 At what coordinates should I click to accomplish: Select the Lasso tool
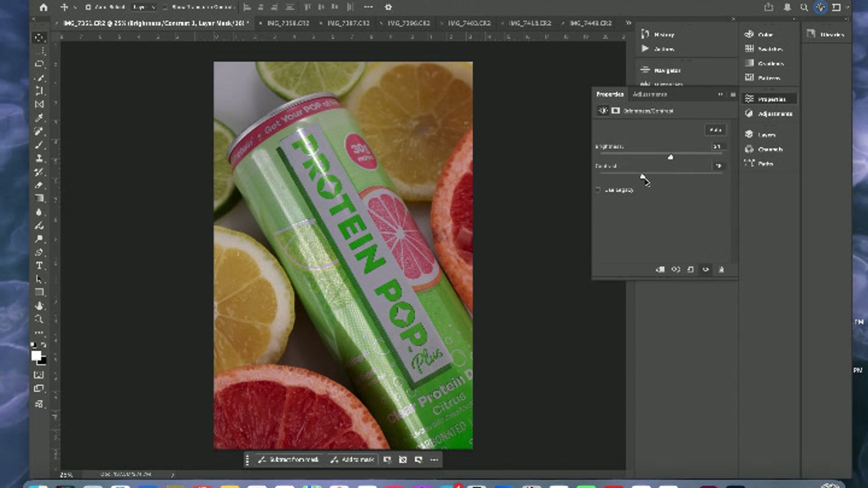click(x=39, y=65)
